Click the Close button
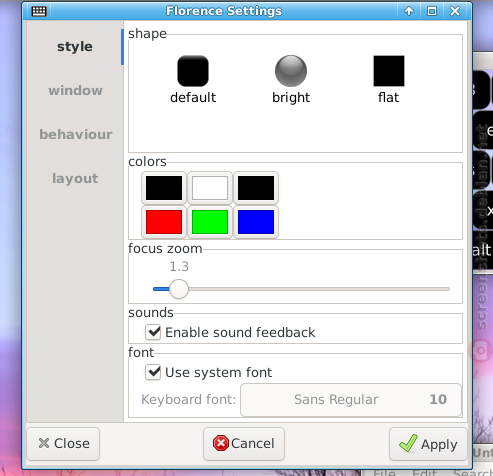 coord(63,444)
